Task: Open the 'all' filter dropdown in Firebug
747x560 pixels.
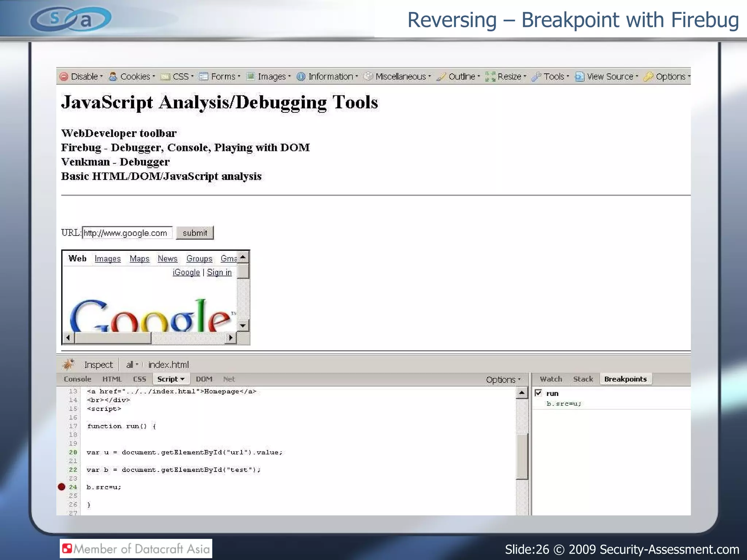Action: 132,365
